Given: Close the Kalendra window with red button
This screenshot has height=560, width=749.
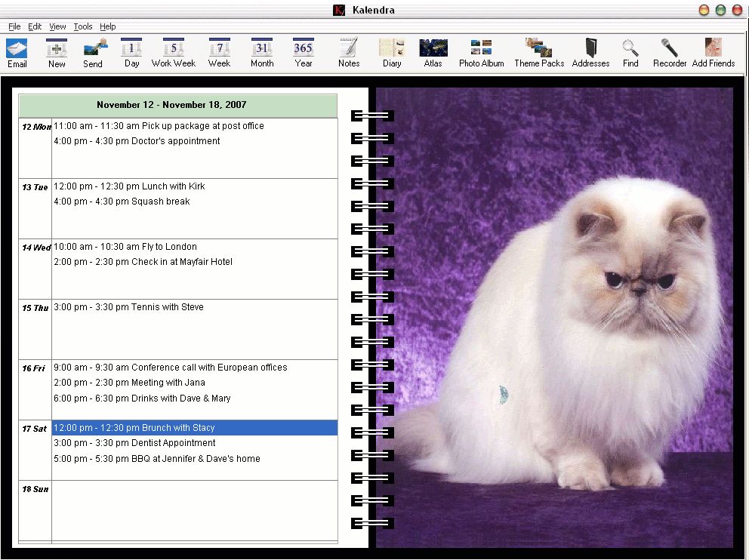Looking at the screenshot, I should [737, 10].
